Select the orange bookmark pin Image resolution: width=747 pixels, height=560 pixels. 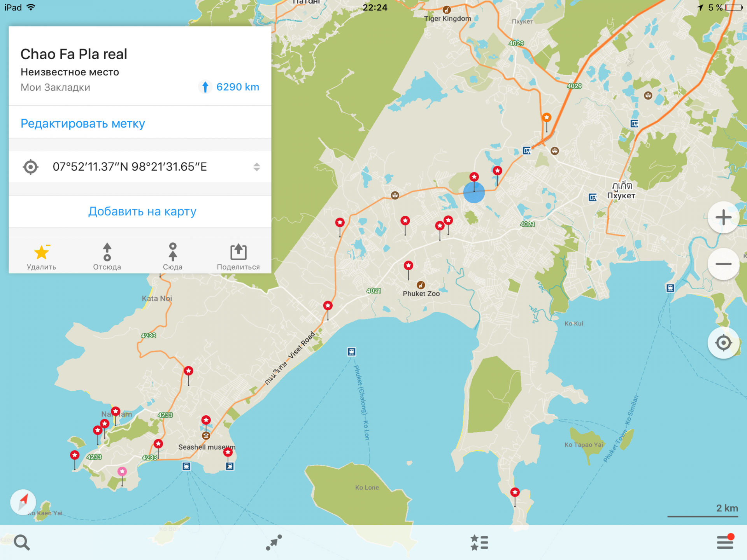547,117
